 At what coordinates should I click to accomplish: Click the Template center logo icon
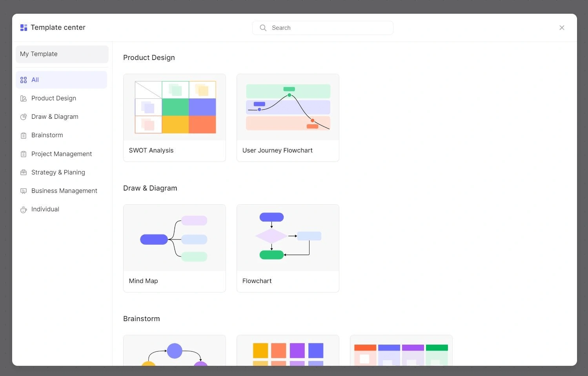pos(24,27)
